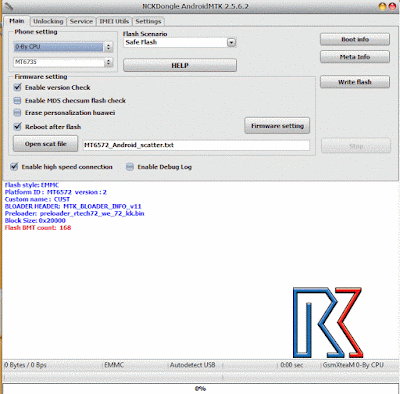Click '0 Bytes / 0 Bps' status bar entry
This screenshot has width=400, height=394.
coord(25,365)
